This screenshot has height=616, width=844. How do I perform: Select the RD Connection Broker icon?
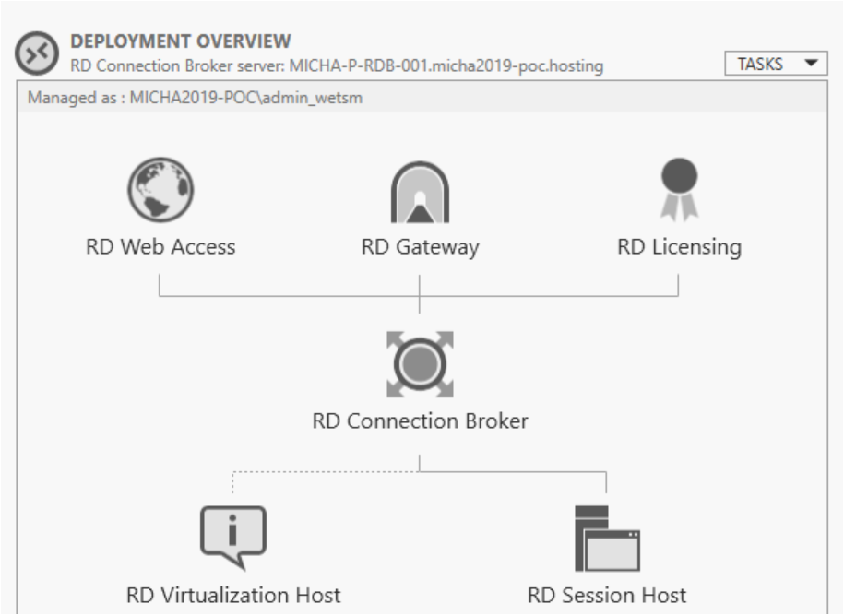click(420, 365)
